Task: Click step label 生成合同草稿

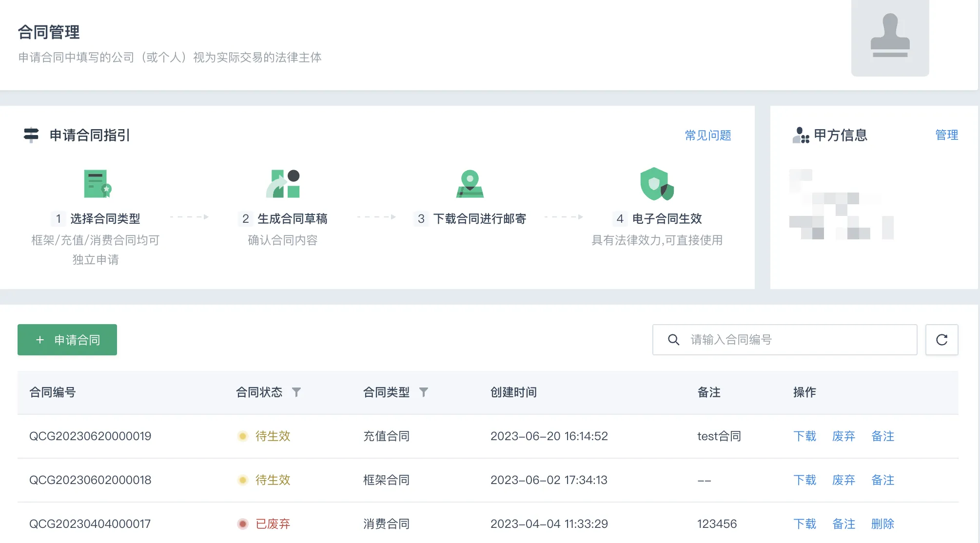Action: tap(292, 218)
